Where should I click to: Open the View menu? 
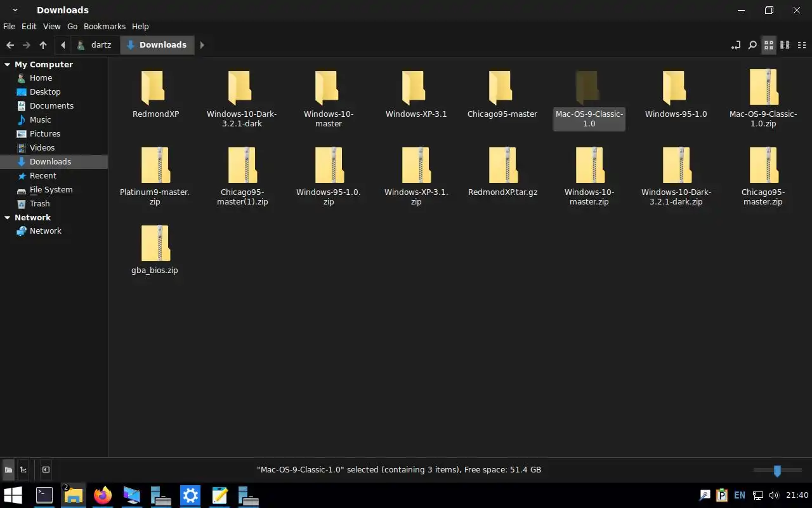coord(51,27)
